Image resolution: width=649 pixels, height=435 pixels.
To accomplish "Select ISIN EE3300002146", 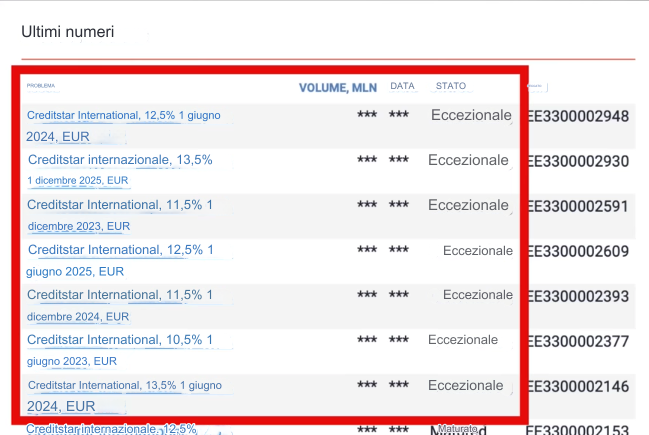I will pyautogui.click(x=578, y=387).
